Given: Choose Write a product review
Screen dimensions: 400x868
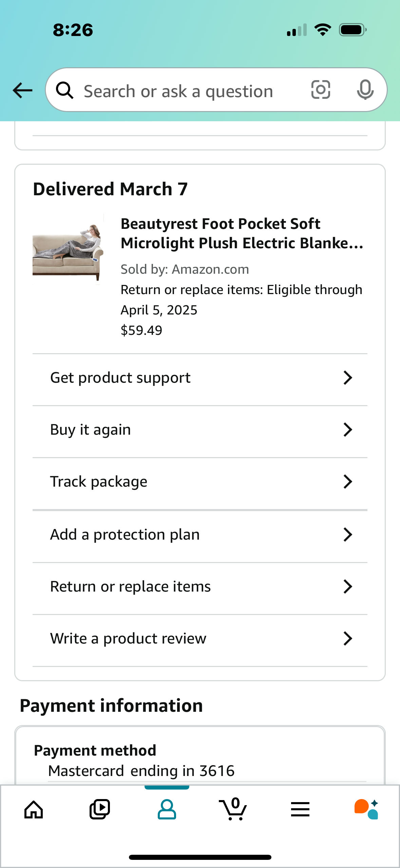Looking at the screenshot, I should click(x=200, y=638).
